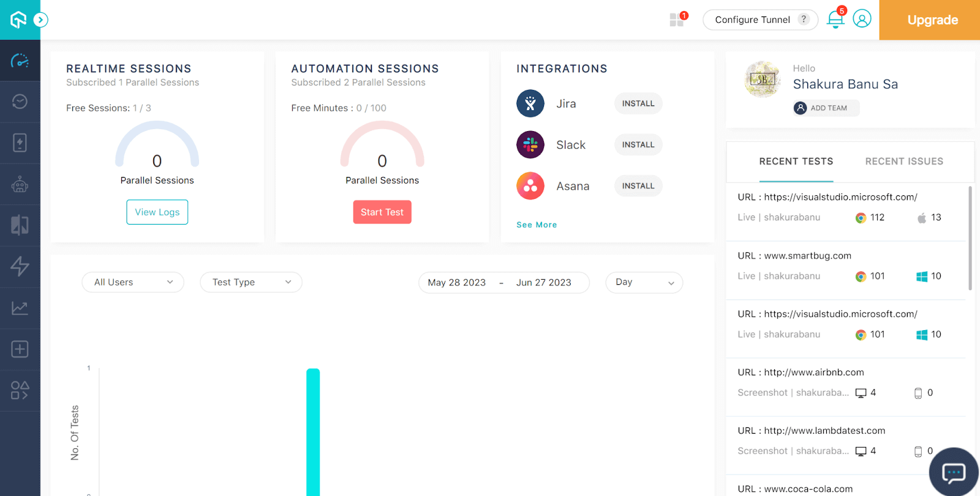Click the "Free Minutes : 0 / 100" text

click(x=339, y=108)
